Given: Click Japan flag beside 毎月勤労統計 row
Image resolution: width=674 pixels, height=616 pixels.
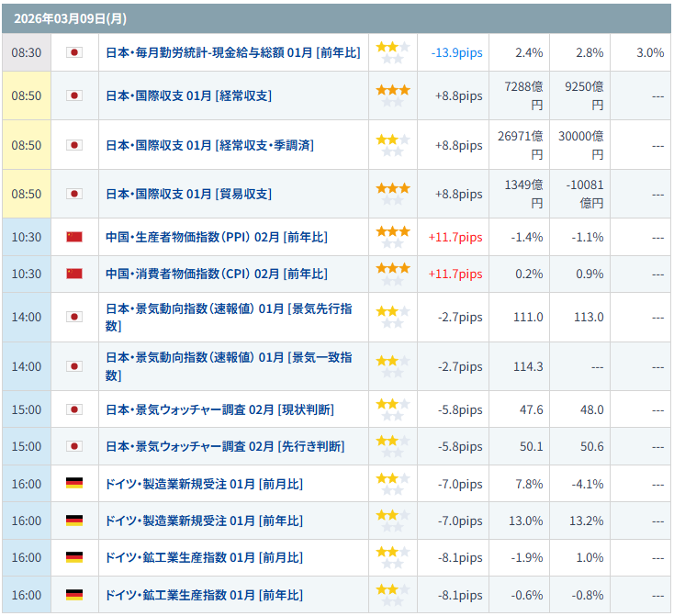Looking at the screenshot, I should point(74,52).
